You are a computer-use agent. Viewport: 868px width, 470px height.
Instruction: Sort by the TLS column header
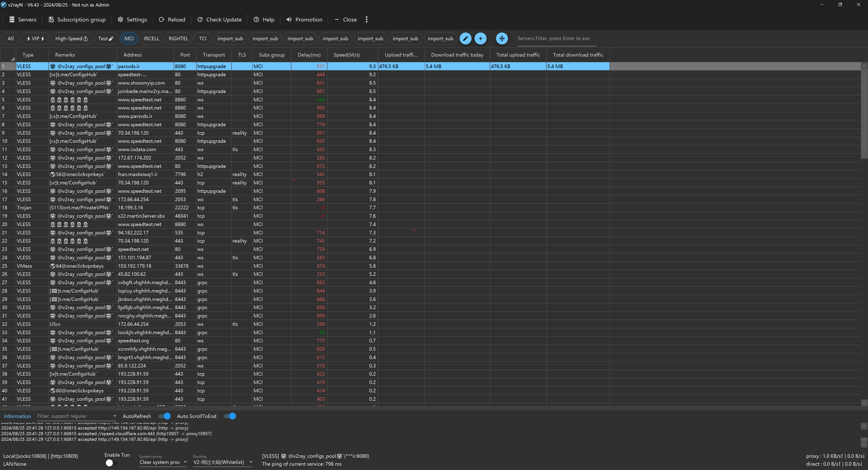click(x=242, y=55)
